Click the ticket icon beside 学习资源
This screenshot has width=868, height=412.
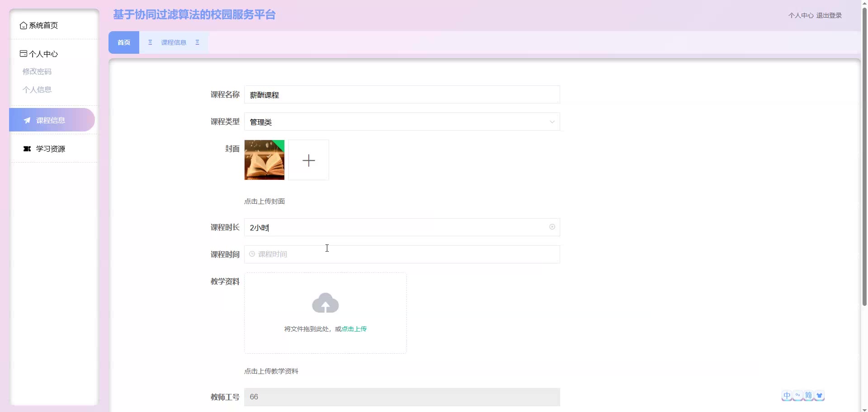[x=27, y=149]
